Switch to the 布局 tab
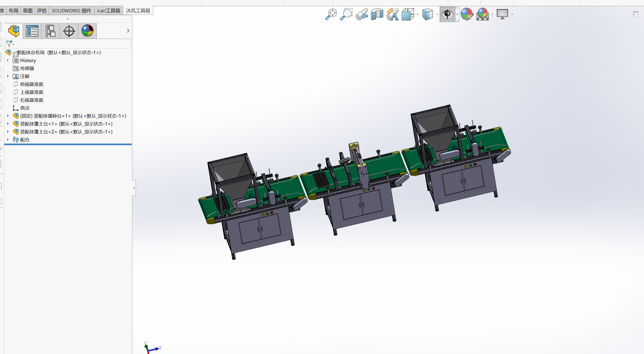Screen dimensions: 644x354 tap(13, 11)
